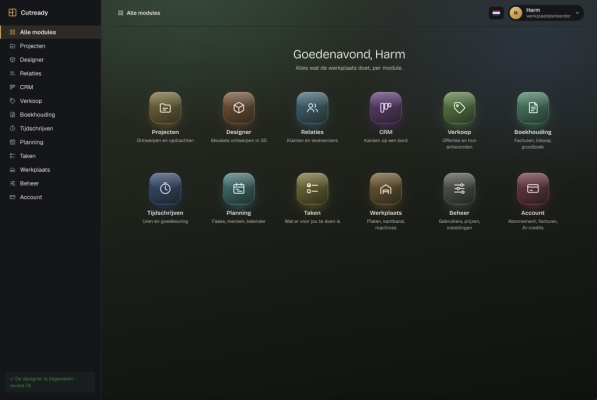Open the Werkplaats garage tile
The height and width of the screenshot is (400, 597).
point(386,189)
